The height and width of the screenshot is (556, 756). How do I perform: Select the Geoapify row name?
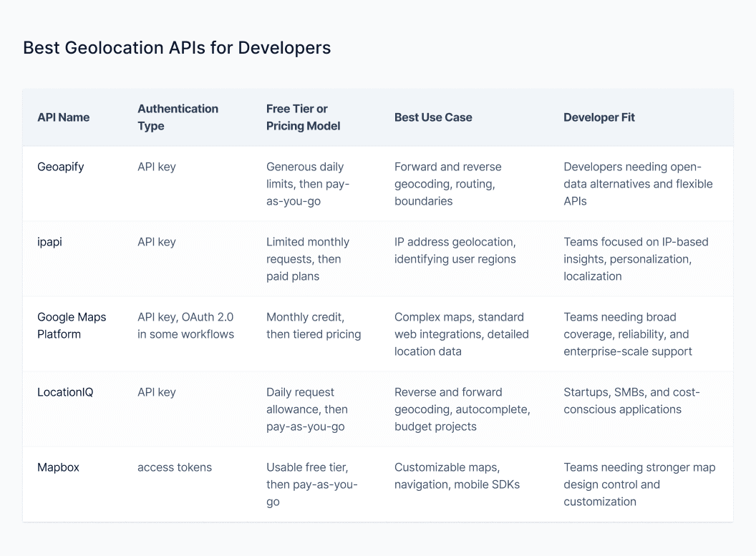[x=61, y=167]
